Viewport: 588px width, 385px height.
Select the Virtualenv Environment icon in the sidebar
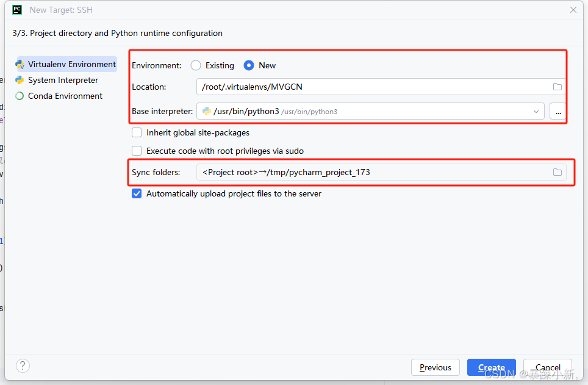click(x=20, y=65)
